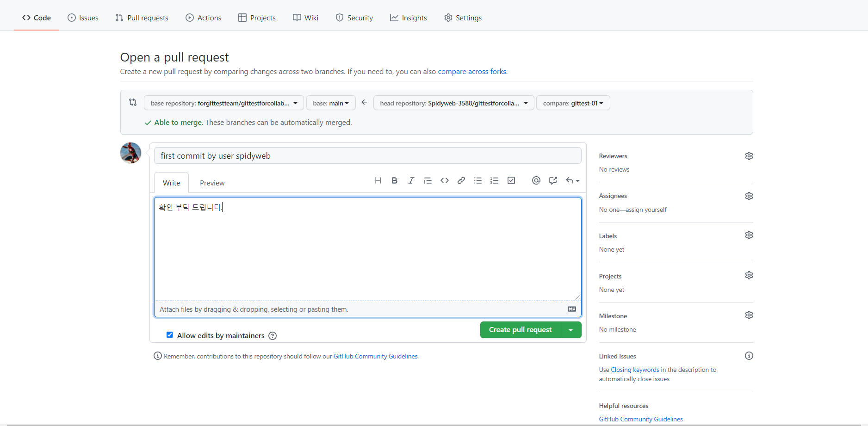Insert inline code formatting
The height and width of the screenshot is (426, 868).
click(x=445, y=180)
